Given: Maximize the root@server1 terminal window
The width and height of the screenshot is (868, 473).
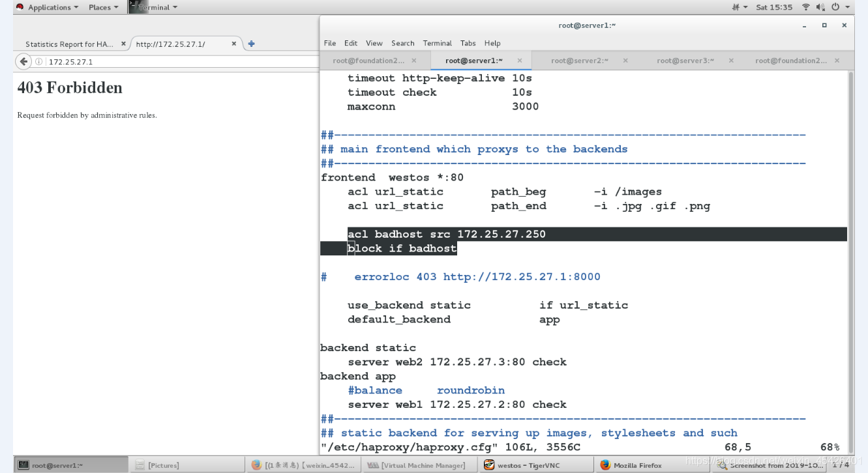Looking at the screenshot, I should (x=824, y=25).
